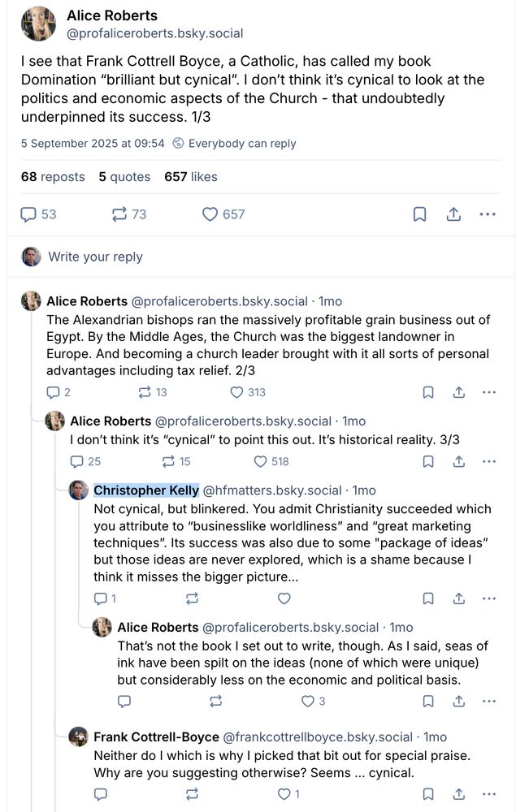This screenshot has width=516, height=812.
Task: Reply to the main post with 53 replies
Action: (x=38, y=214)
